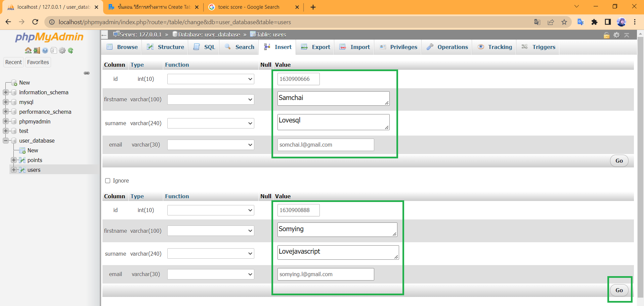Viewport: 644px width, 306px height.
Task: Open navigation panel settings gear icon
Action: coord(62,51)
